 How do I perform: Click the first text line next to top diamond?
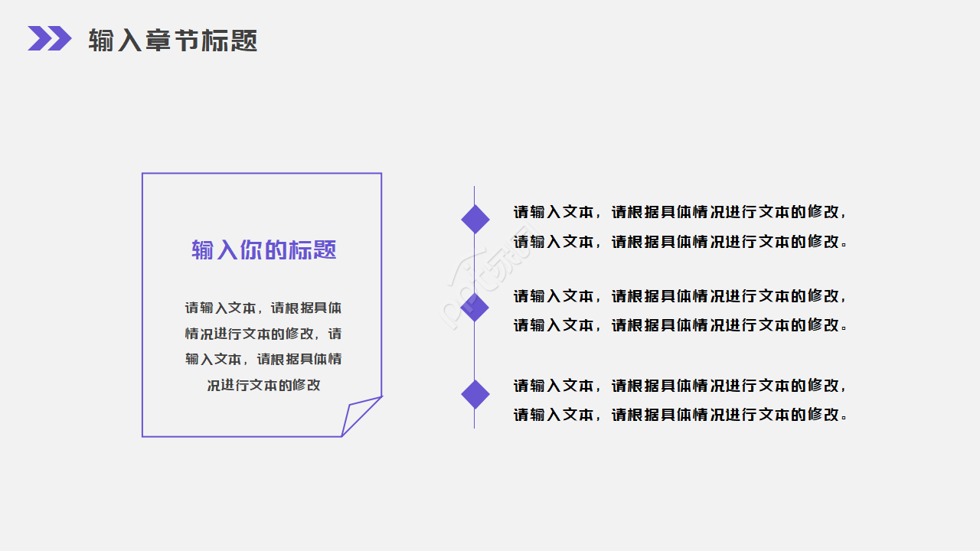pyautogui.click(x=680, y=213)
